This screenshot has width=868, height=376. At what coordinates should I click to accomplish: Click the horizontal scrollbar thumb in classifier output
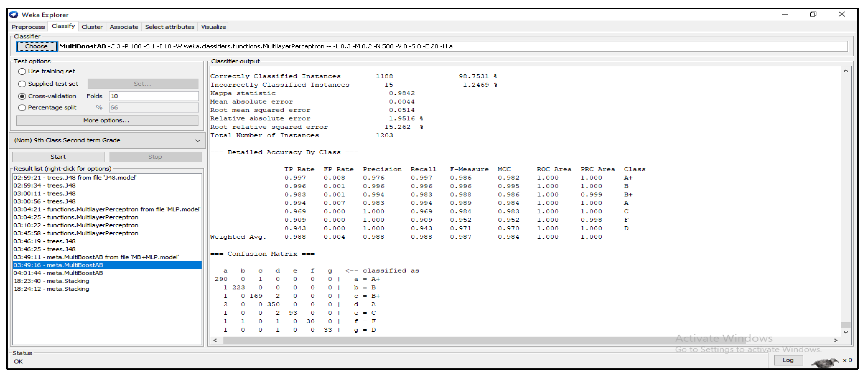(x=484, y=340)
